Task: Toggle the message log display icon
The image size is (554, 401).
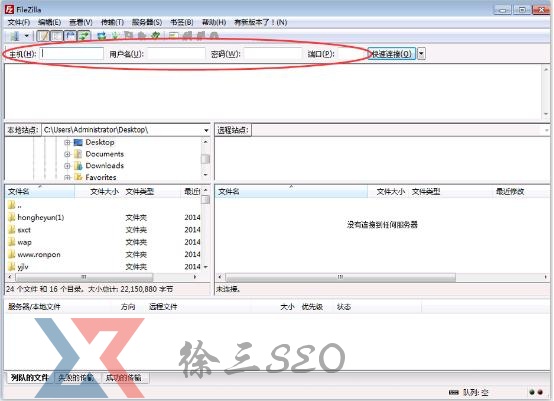Action: point(43,36)
